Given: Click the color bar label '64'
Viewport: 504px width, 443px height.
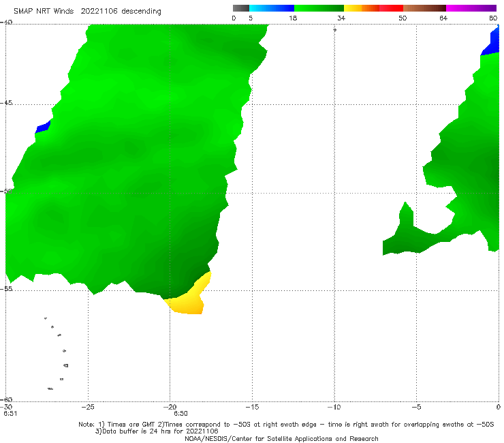Looking at the screenshot, I should (443, 18).
